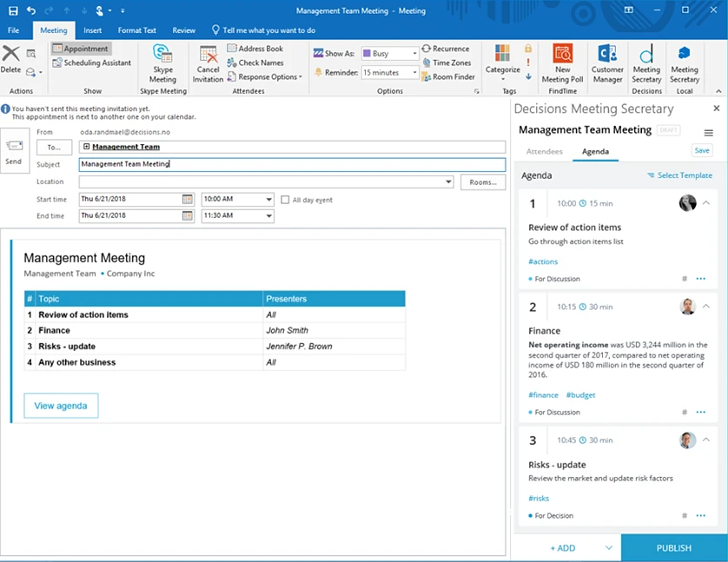The width and height of the screenshot is (728, 562).
Task: Send the meeting invitation
Action: (x=14, y=151)
